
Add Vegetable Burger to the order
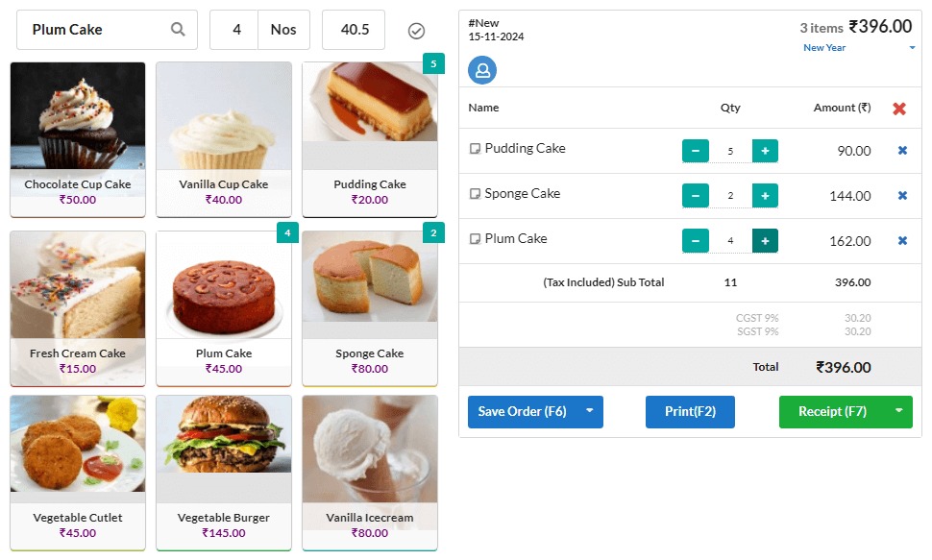coord(224,471)
